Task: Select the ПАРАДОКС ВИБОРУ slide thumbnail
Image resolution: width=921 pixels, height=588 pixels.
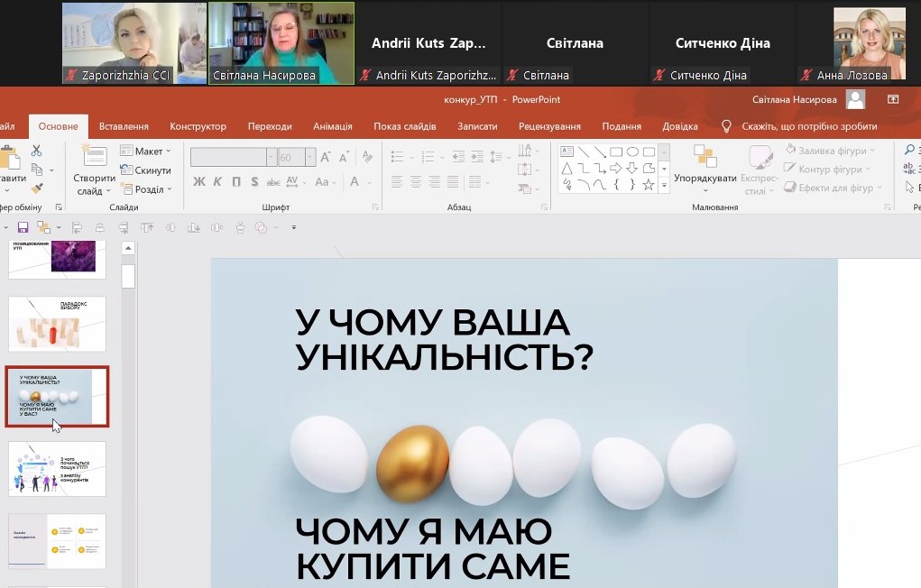Action: pos(57,325)
